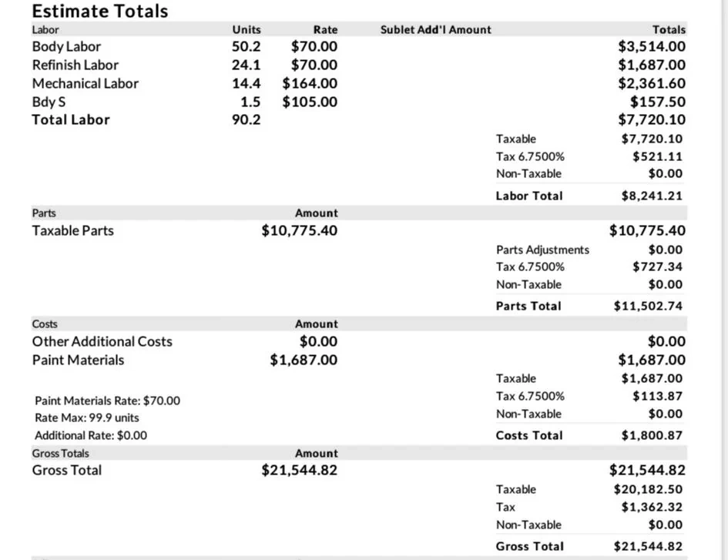This screenshot has height=560, width=728.
Task: Select the Mechanical Labor rate $164.00
Action: point(310,84)
